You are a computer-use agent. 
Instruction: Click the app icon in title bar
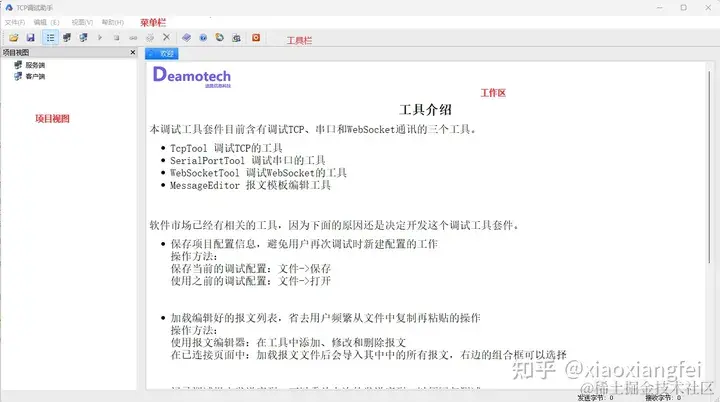(9, 7)
